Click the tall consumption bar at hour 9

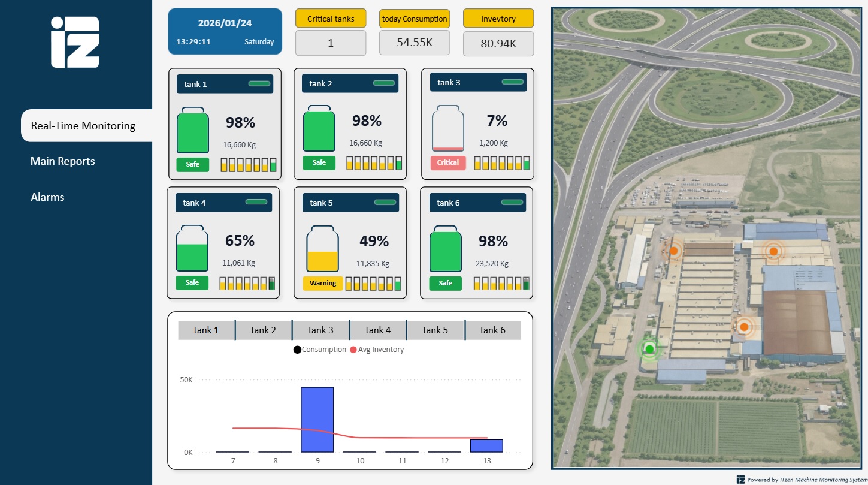click(317, 419)
